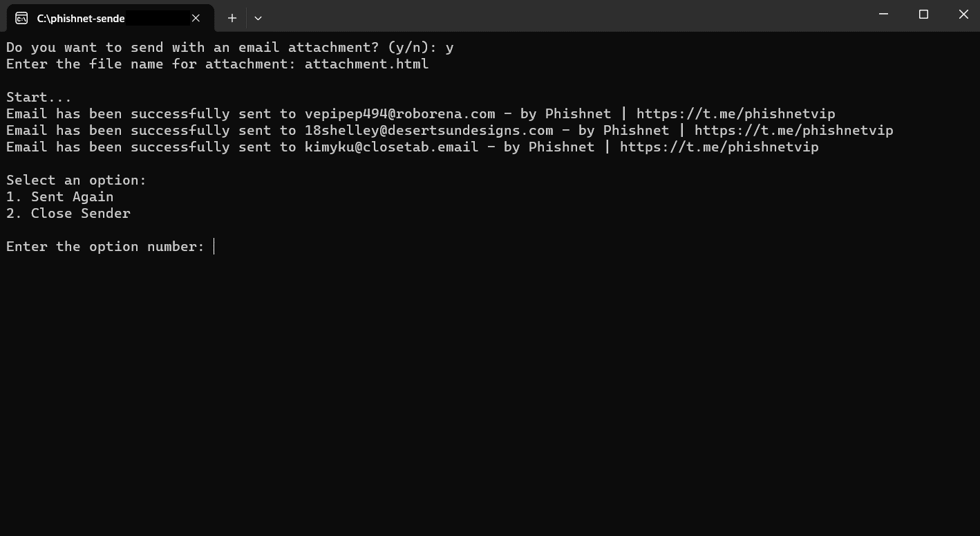Click the terminal icon in the tab

coord(21,18)
